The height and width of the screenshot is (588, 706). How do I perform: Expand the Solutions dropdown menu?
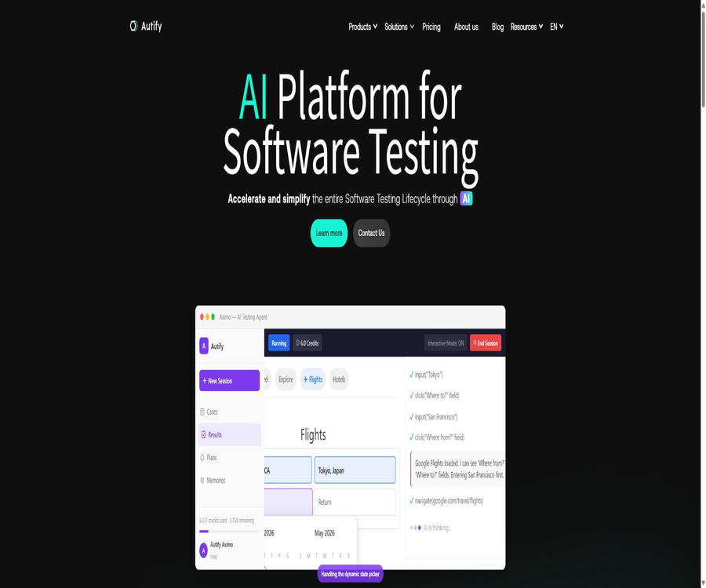click(x=399, y=27)
